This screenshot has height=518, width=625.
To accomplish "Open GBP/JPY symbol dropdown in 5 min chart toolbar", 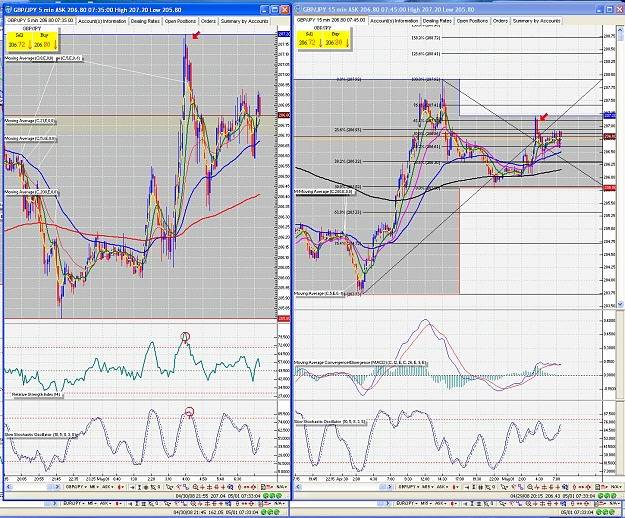I will pyautogui.click(x=76, y=487).
